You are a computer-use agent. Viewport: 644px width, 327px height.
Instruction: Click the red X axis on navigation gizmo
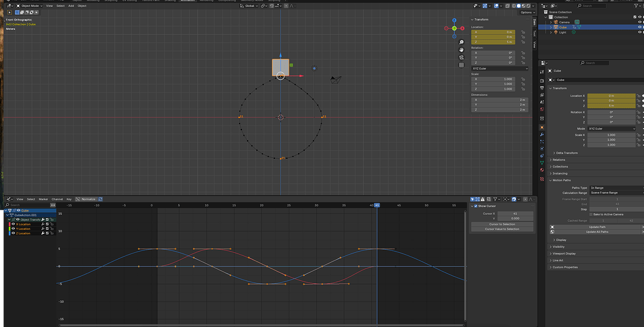point(462,29)
